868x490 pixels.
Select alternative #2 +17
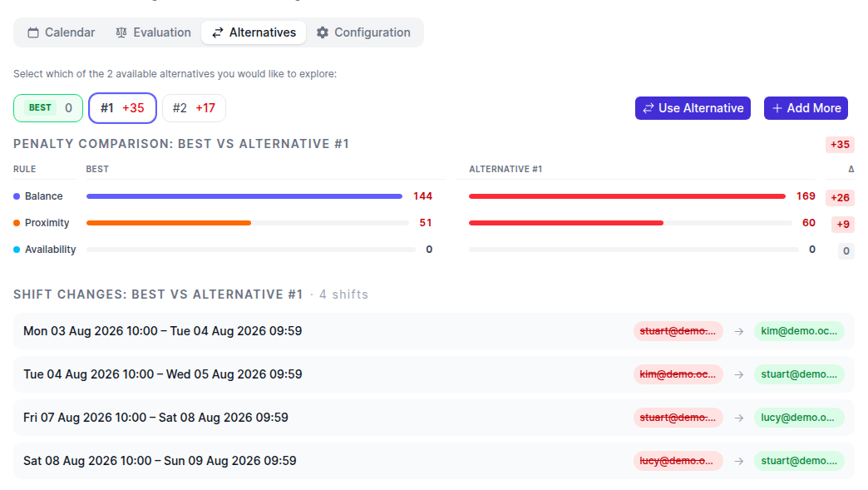[x=194, y=108]
